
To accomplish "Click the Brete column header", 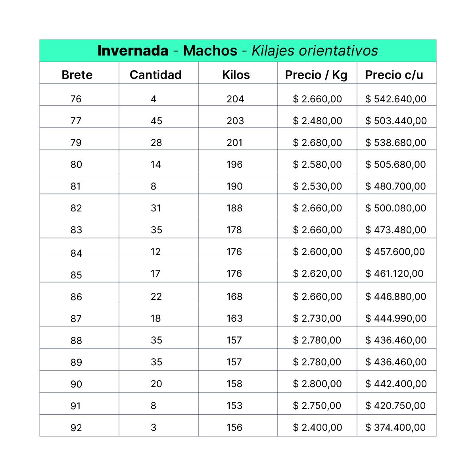I will [x=77, y=75].
